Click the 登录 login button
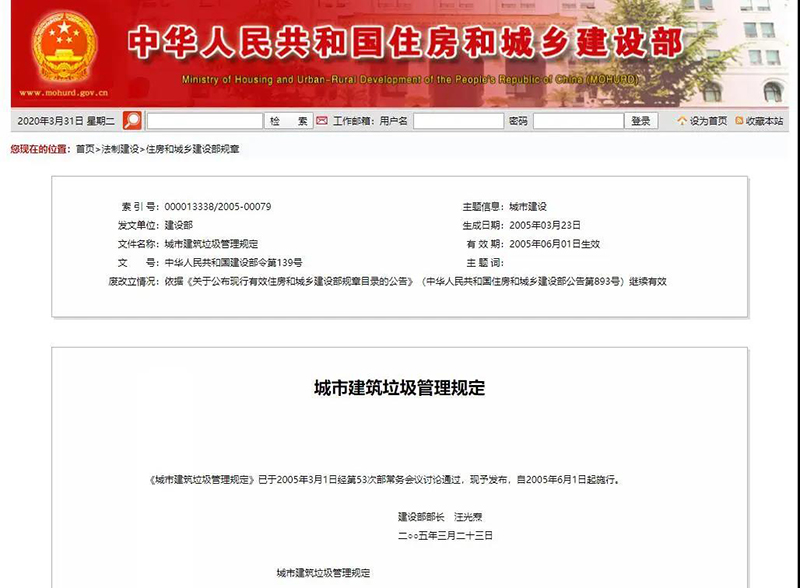The width and height of the screenshot is (800, 588). [641, 121]
